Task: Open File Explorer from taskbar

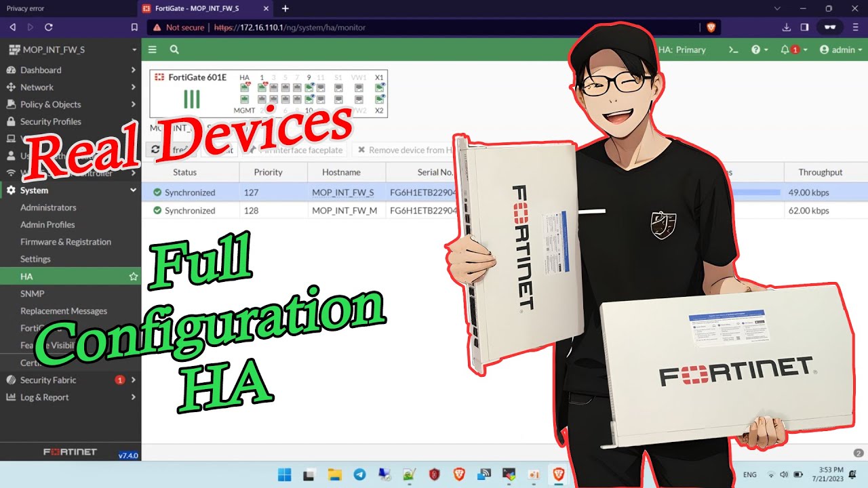Action: [x=334, y=474]
